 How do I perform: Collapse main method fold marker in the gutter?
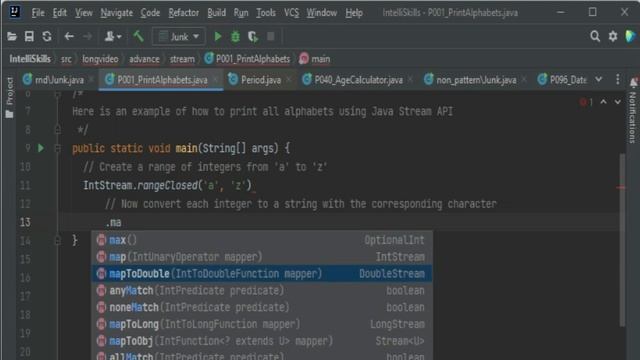point(58,149)
